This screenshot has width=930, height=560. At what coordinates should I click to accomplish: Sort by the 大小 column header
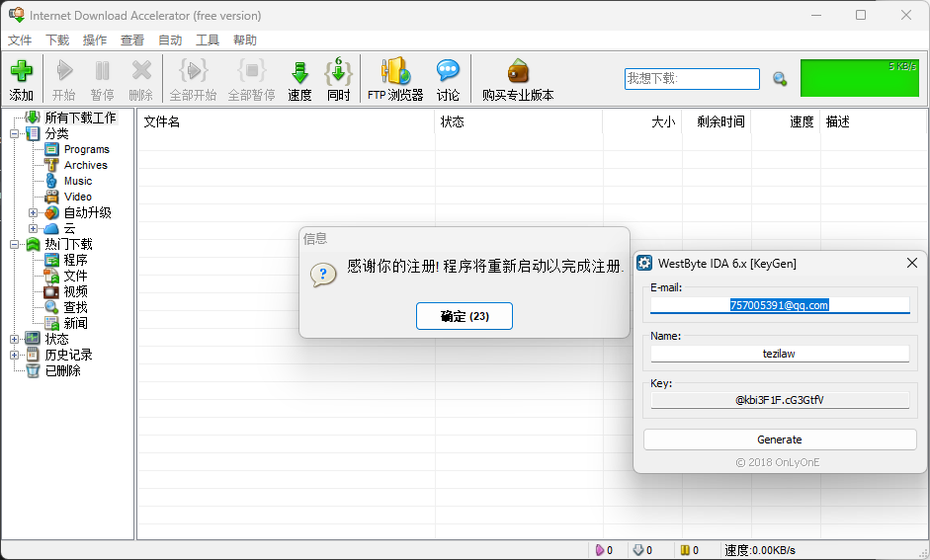tap(642, 121)
